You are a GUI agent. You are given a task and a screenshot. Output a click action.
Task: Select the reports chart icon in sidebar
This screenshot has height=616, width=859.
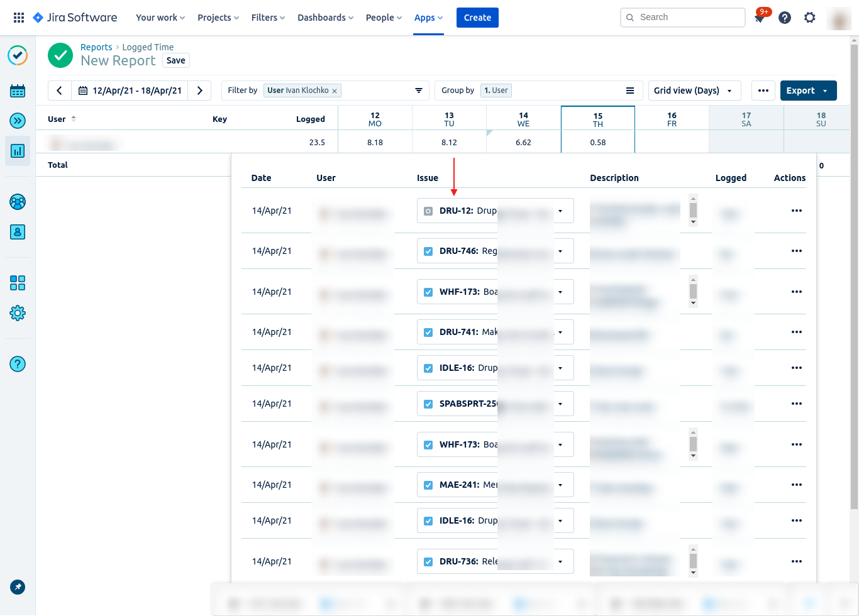tap(18, 151)
